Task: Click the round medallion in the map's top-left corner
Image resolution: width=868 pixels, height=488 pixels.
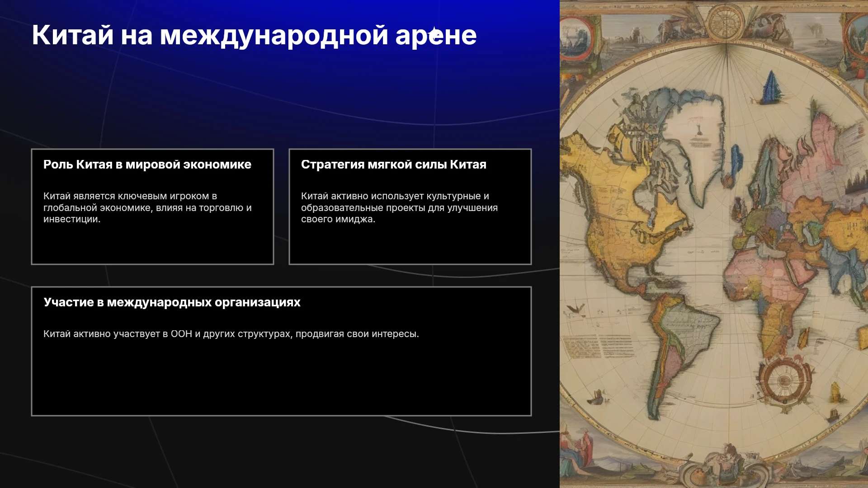Action: pyautogui.click(x=575, y=38)
